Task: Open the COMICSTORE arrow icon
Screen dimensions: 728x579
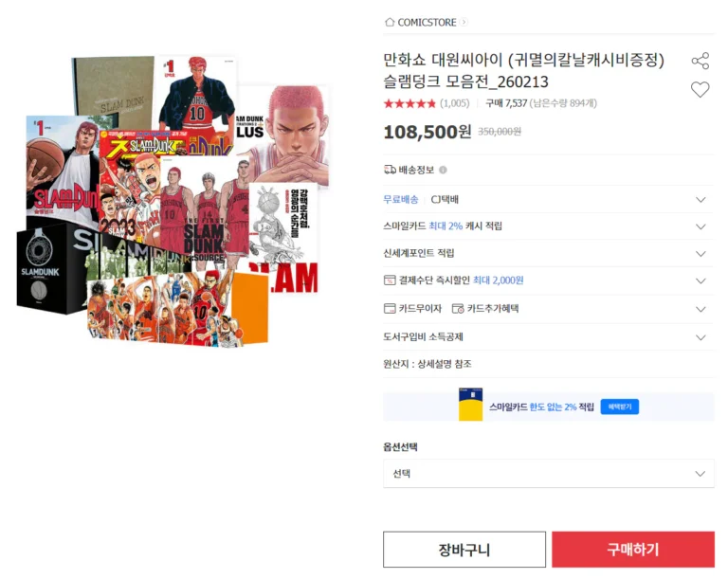Action: [464, 22]
